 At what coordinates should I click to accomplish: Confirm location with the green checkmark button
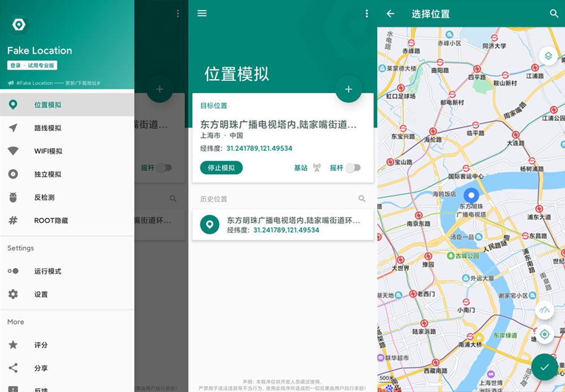pos(545,367)
